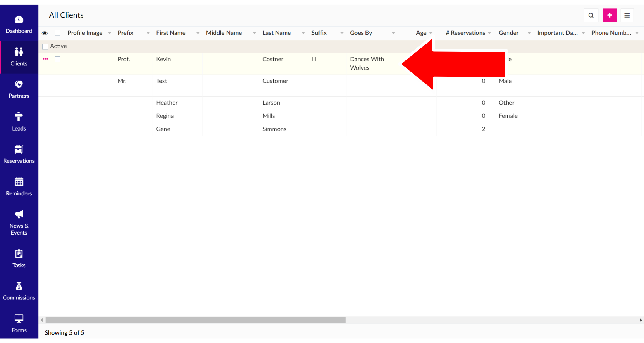
Task: Check the select-all header checkbox
Action: coord(58,33)
